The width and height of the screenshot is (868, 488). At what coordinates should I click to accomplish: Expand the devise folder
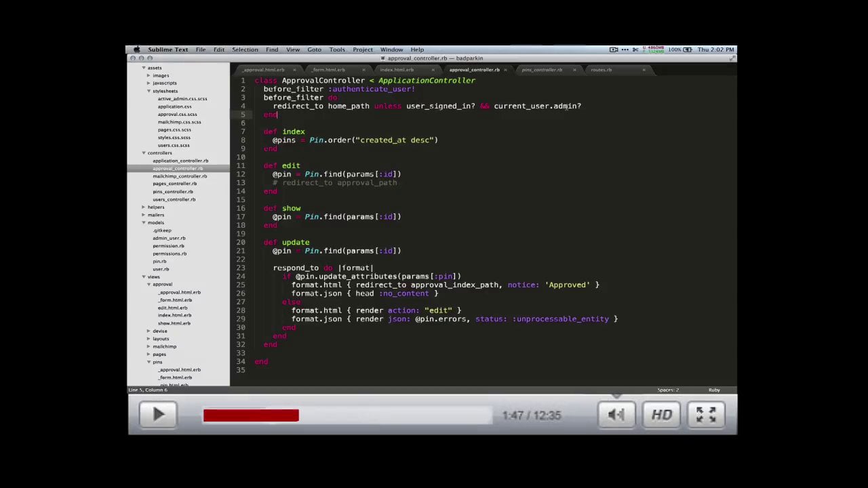point(149,331)
